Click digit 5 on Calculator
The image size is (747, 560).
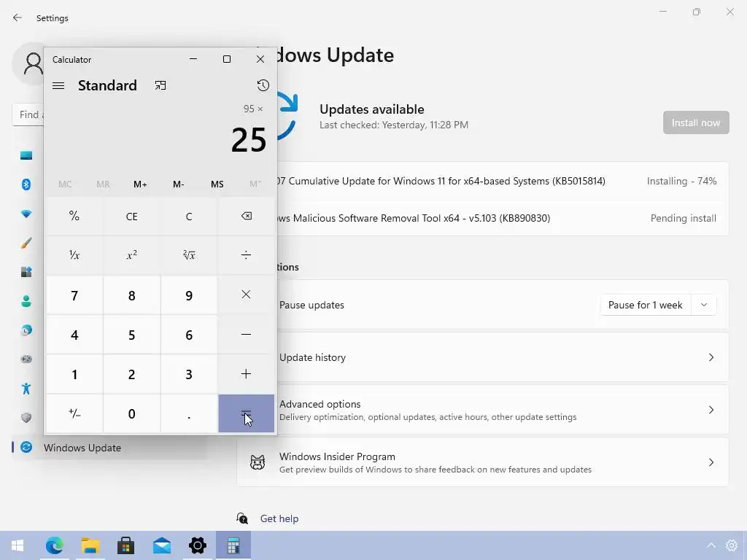(x=131, y=335)
